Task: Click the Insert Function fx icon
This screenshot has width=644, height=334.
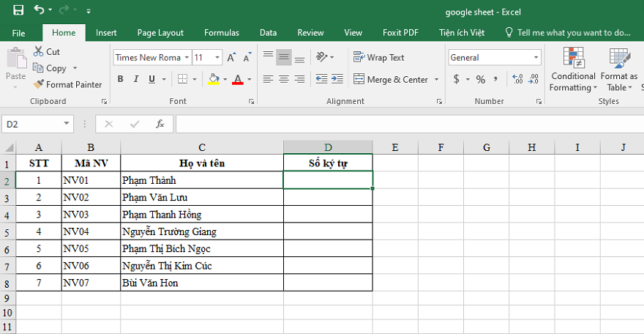Action: click(x=160, y=125)
